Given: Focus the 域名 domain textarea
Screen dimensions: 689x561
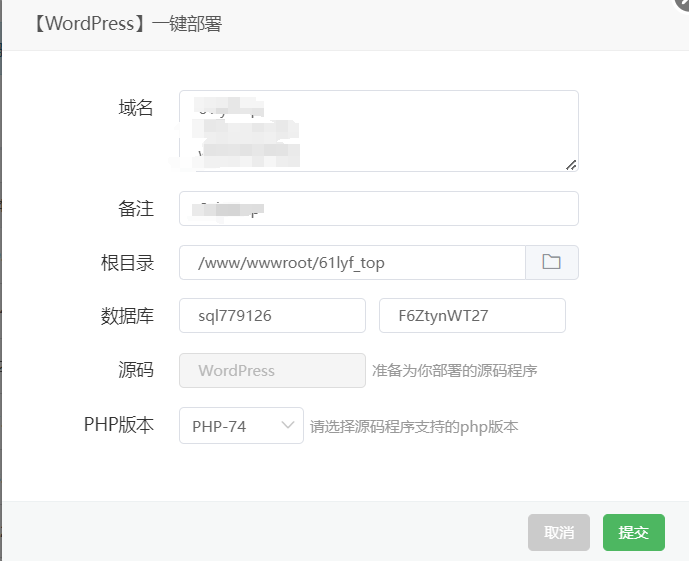Looking at the screenshot, I should pyautogui.click(x=378, y=130).
